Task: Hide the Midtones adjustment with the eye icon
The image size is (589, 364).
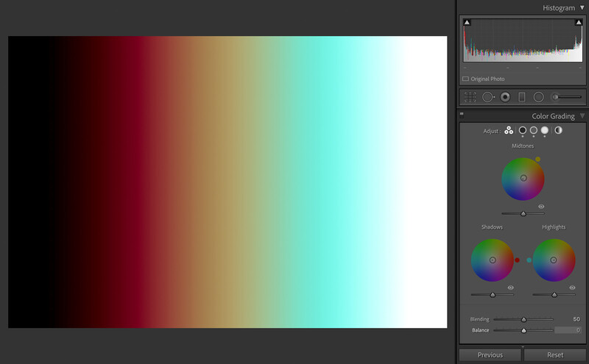Action: pos(541,207)
